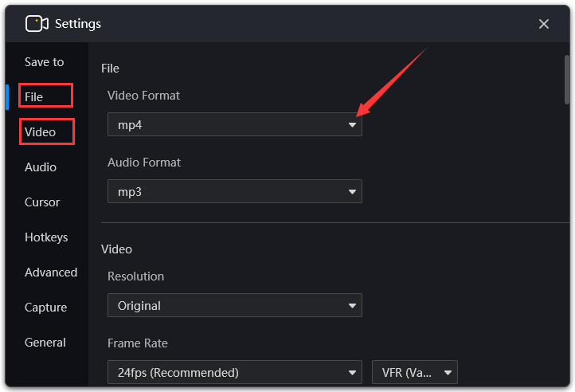575x392 pixels.
Task: Select the General settings section
Action: (x=45, y=343)
